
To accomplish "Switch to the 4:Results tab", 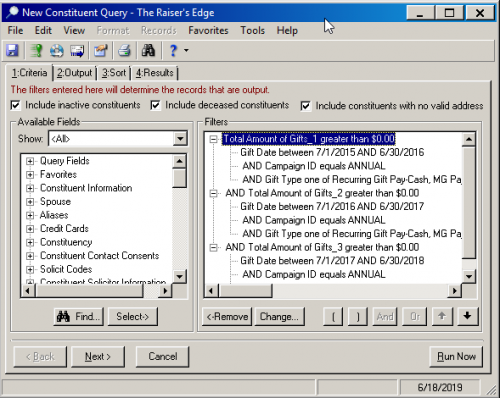I will tap(155, 73).
